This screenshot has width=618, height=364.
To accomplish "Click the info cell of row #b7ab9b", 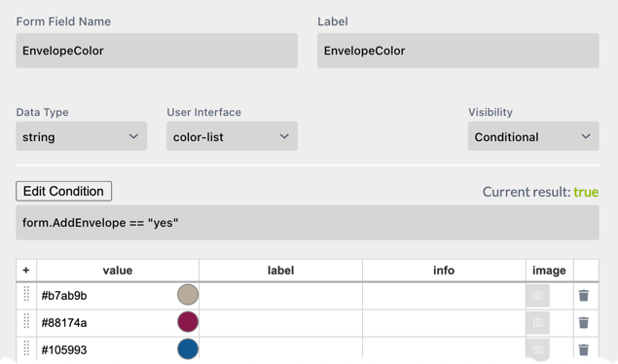I will (x=444, y=296).
